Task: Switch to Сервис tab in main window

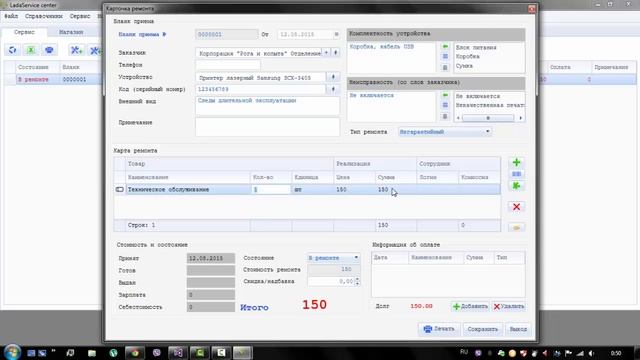Action: point(24,32)
